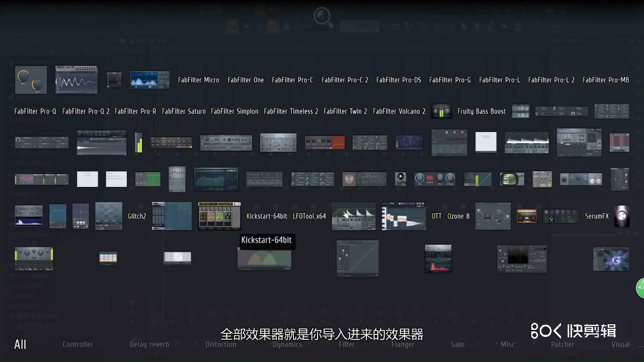Open the red spectrum analyzer thumbnail
The width and height of the screenshot is (644, 362).
click(438, 259)
